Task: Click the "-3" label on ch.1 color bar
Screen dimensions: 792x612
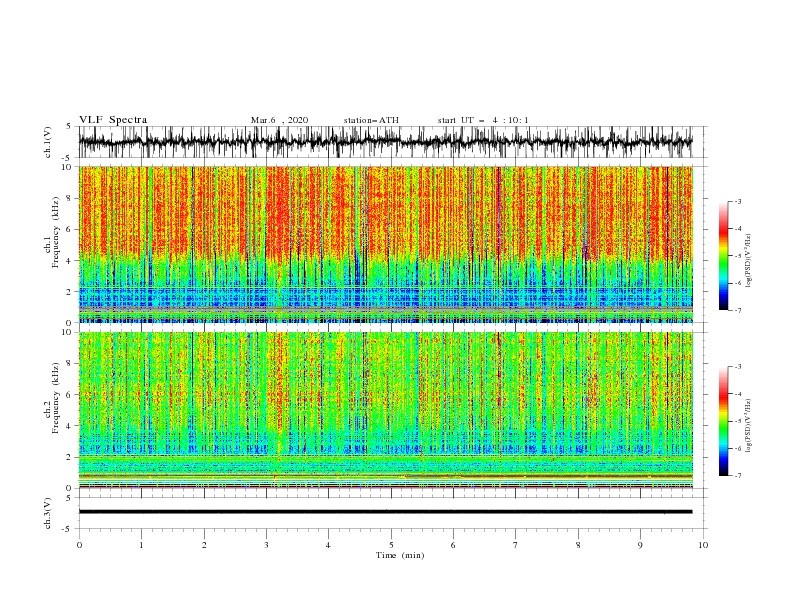Action: tap(737, 201)
